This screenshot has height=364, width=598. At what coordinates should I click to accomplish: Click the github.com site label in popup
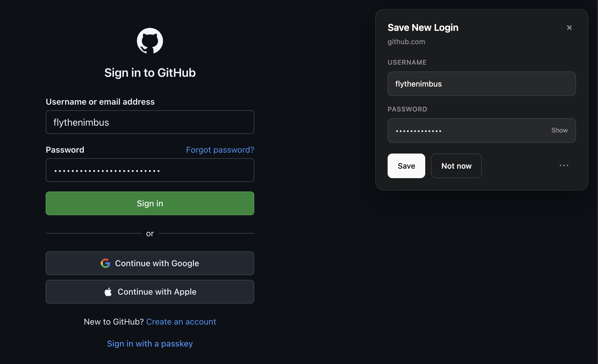click(406, 42)
